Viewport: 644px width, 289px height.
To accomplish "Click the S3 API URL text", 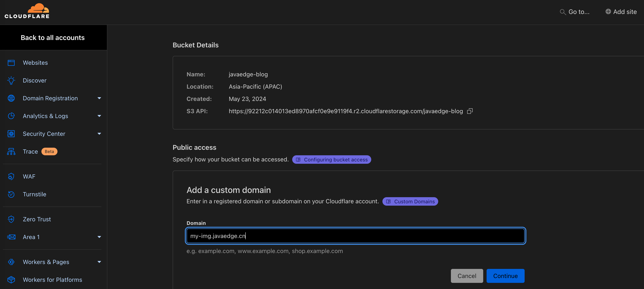I will point(346,111).
